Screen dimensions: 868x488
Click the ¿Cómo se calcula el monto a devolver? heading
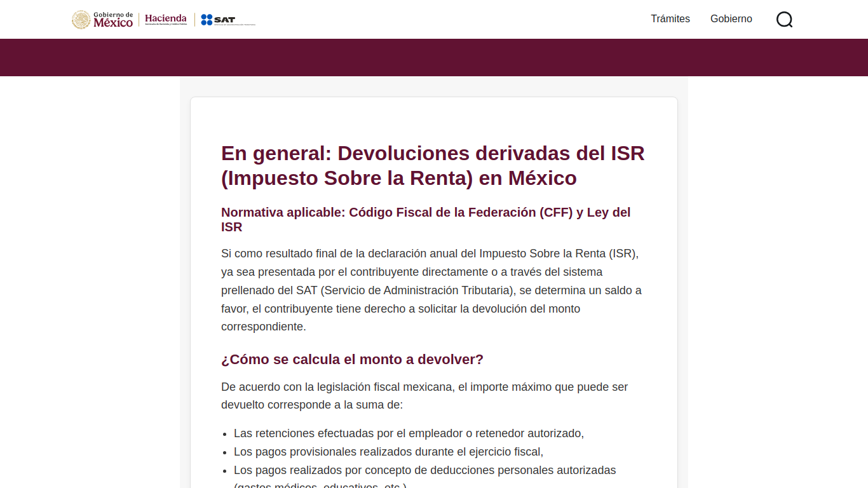pyautogui.click(x=352, y=360)
